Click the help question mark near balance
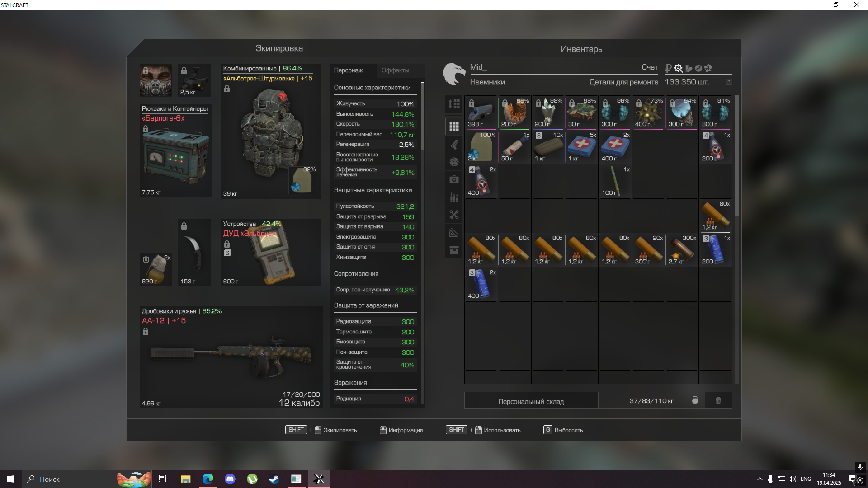This screenshot has width=868, height=488. click(729, 82)
